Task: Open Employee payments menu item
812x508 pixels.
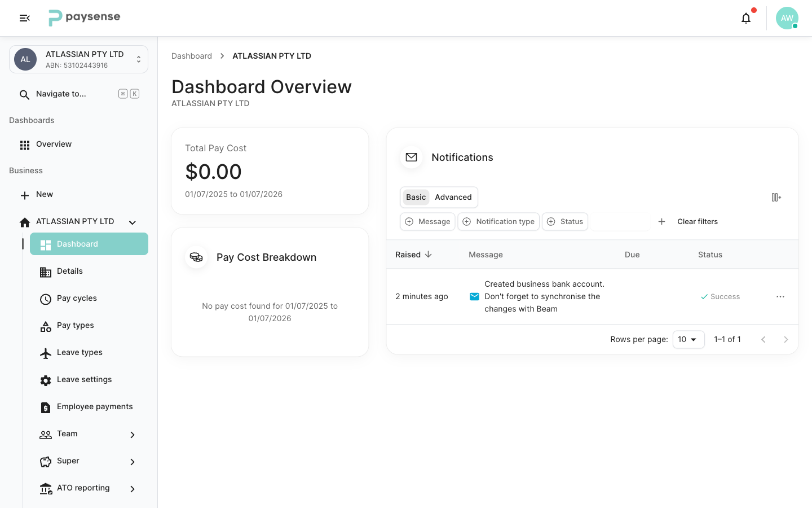Action: (89, 406)
